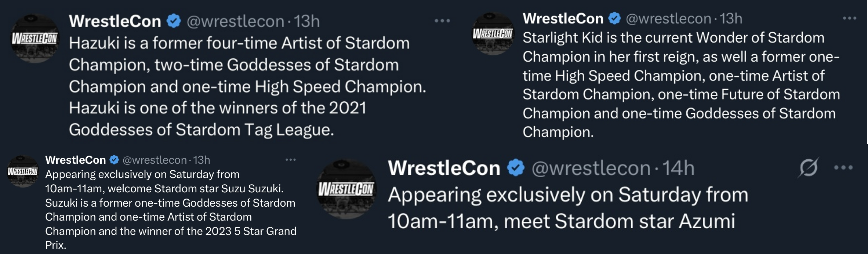Image resolution: width=868 pixels, height=254 pixels.
Task: Open three-dot menu on Suzu Suzuki tweet
Action: coord(291,160)
